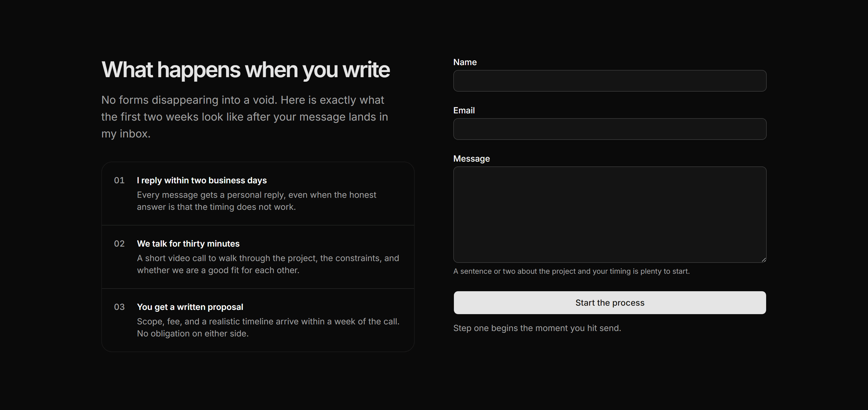This screenshot has width=868, height=410.
Task: Click the Name field label
Action: tap(465, 62)
